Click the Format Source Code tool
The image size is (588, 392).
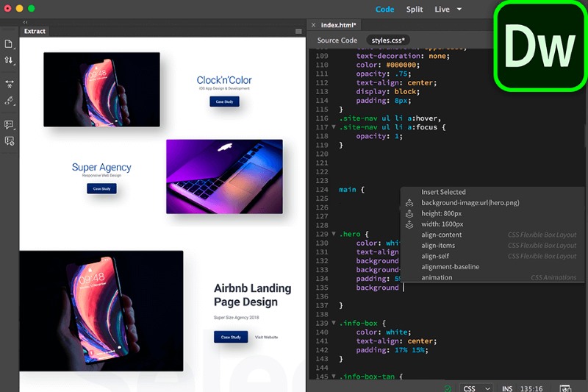pyautogui.click(x=9, y=101)
